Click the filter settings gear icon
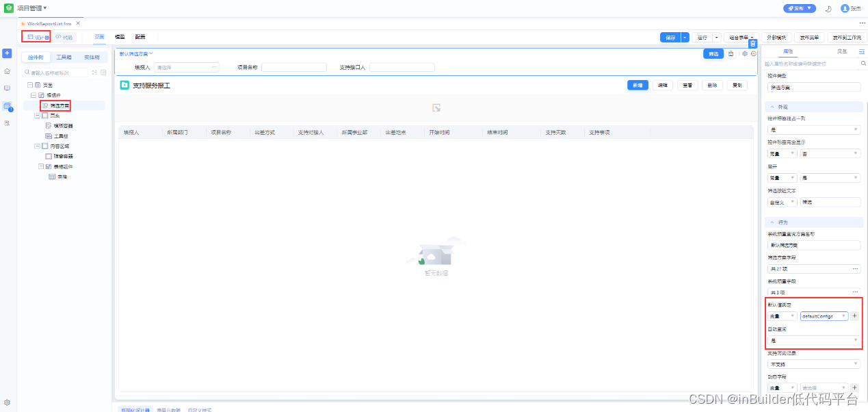This screenshot has width=868, height=412. click(x=745, y=53)
